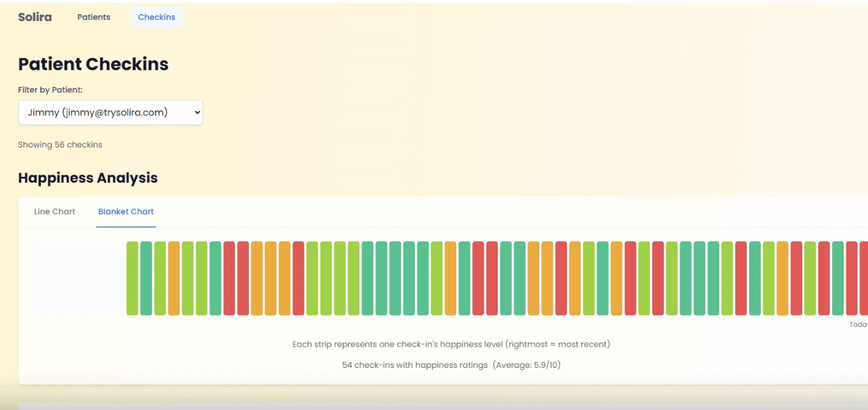This screenshot has width=868, height=410.
Task: Expand the Filter by Patient dropdown
Action: click(x=110, y=112)
